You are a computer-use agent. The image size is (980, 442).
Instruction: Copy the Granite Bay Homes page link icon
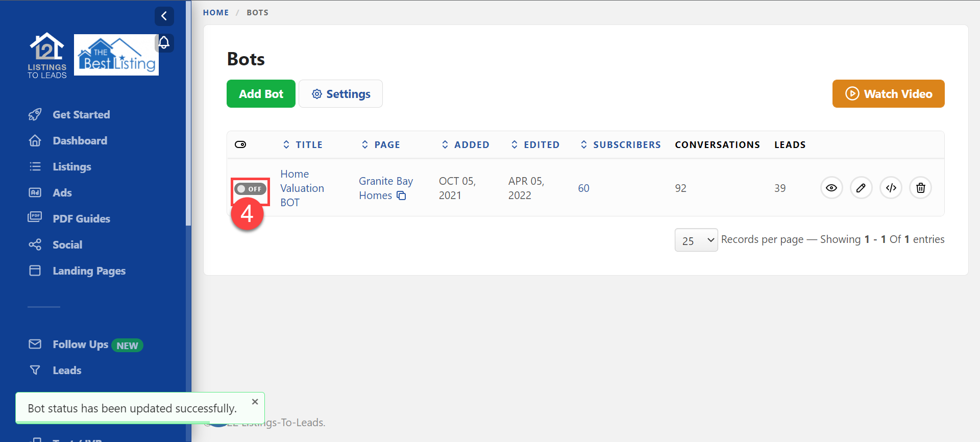402,196
